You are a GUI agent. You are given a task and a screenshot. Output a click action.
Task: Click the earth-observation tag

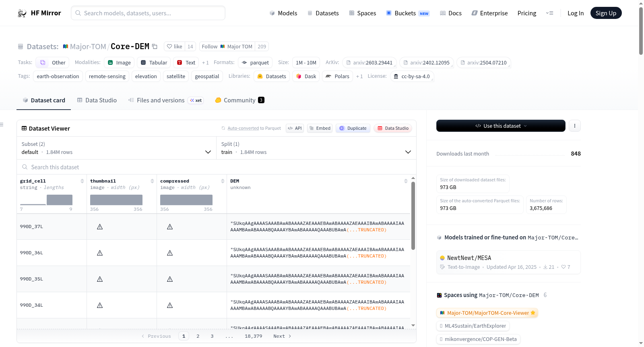[x=58, y=76]
